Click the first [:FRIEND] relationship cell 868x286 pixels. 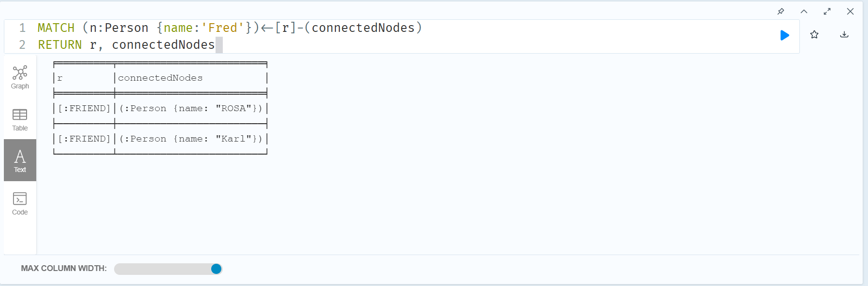pos(84,109)
